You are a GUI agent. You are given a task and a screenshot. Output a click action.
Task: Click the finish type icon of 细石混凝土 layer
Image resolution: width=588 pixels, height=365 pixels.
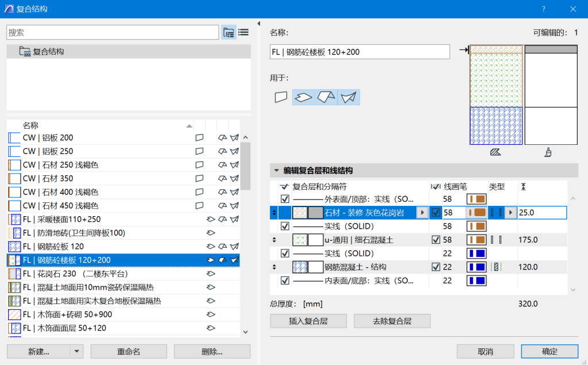pyautogui.click(x=496, y=240)
